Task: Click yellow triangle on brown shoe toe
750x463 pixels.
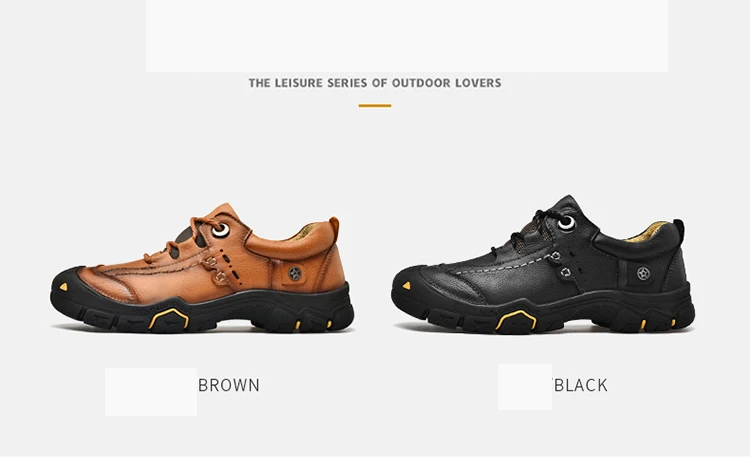Action: (64, 287)
